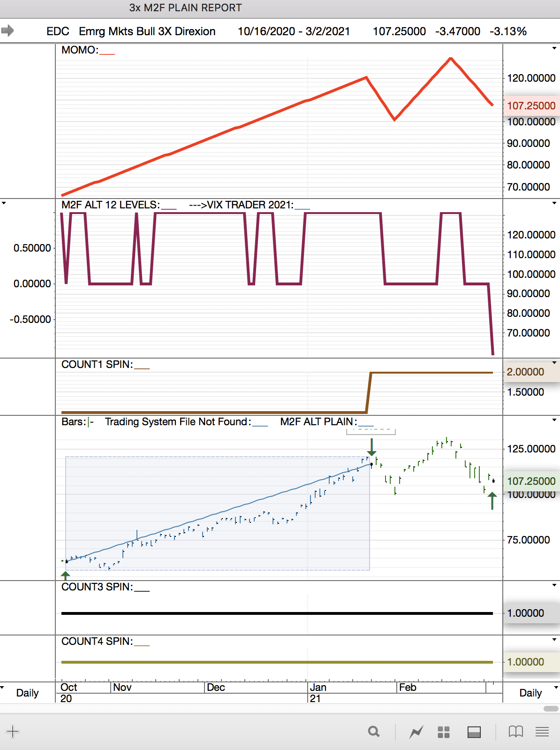Screen dimensions: 560x750
Task: Click the Nov date axis label
Action: pos(122,687)
